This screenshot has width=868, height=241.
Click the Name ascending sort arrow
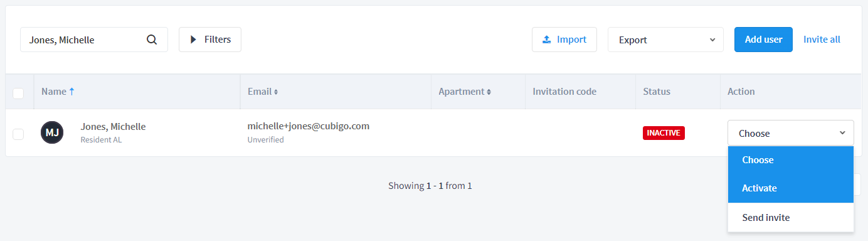tap(71, 92)
